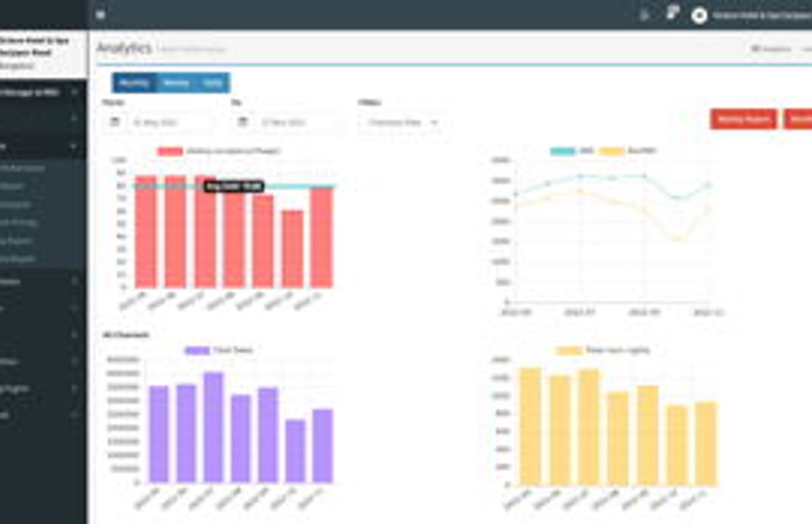
Task: Open calendar icon of the From date
Action: pyautogui.click(x=115, y=122)
